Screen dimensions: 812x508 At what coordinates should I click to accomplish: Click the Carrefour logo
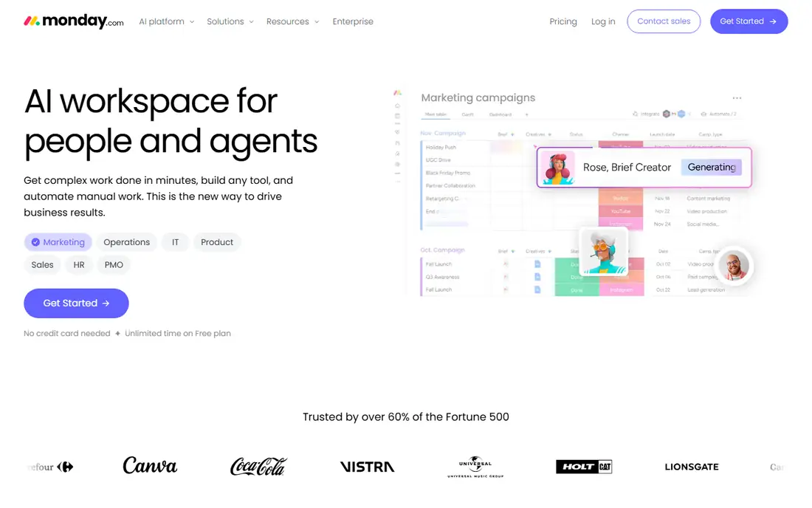[x=51, y=467]
